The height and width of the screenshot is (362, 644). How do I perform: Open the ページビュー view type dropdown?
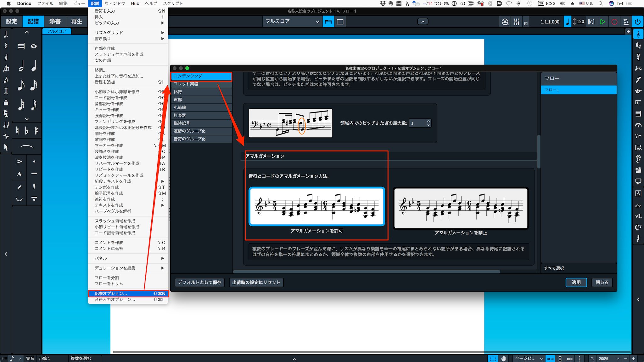pos(529,359)
